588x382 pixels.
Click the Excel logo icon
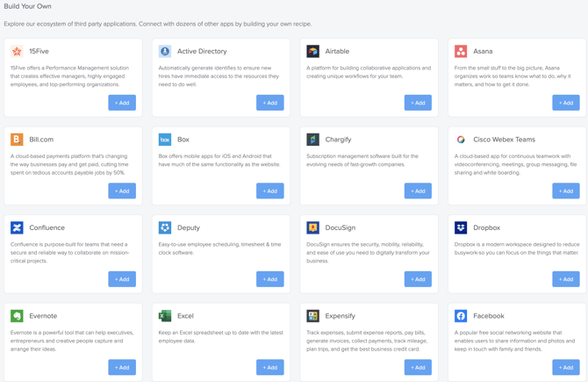coord(165,315)
